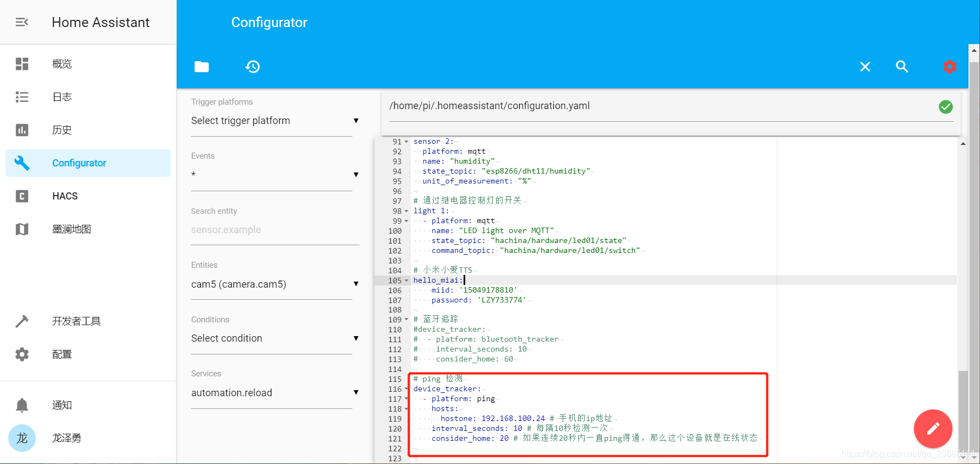This screenshot has width=980, height=464.
Task: Click line number 100 in gutter
Action: pos(395,231)
